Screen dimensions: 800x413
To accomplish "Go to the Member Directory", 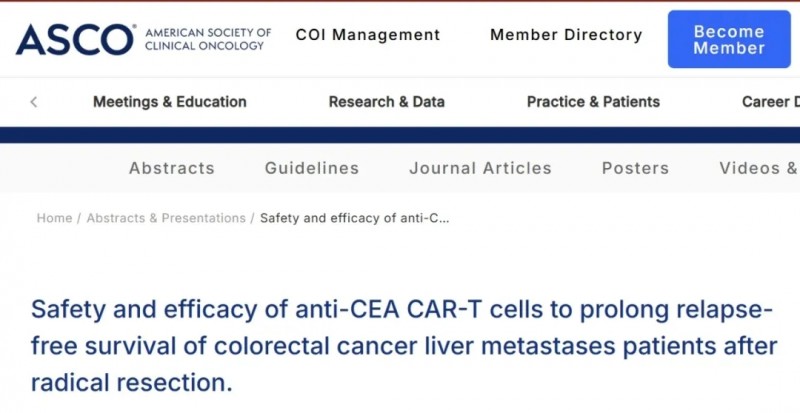I will pyautogui.click(x=566, y=35).
